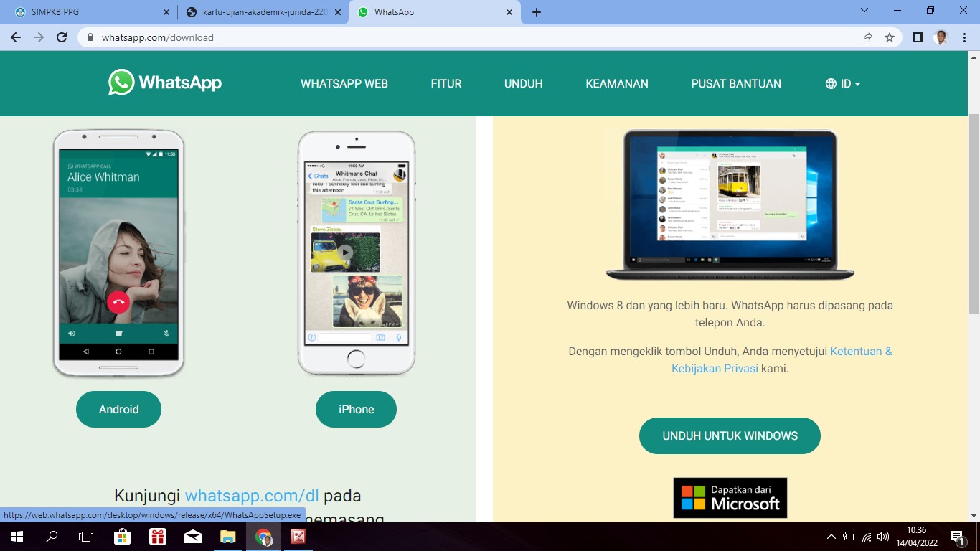The height and width of the screenshot is (551, 980).
Task: Open the tab search chevron
Action: (864, 11)
